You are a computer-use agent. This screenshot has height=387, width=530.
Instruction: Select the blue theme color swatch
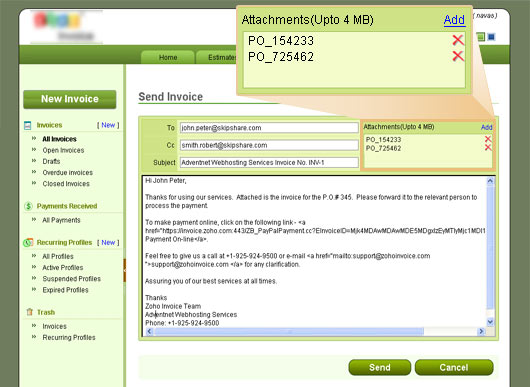[x=491, y=37]
